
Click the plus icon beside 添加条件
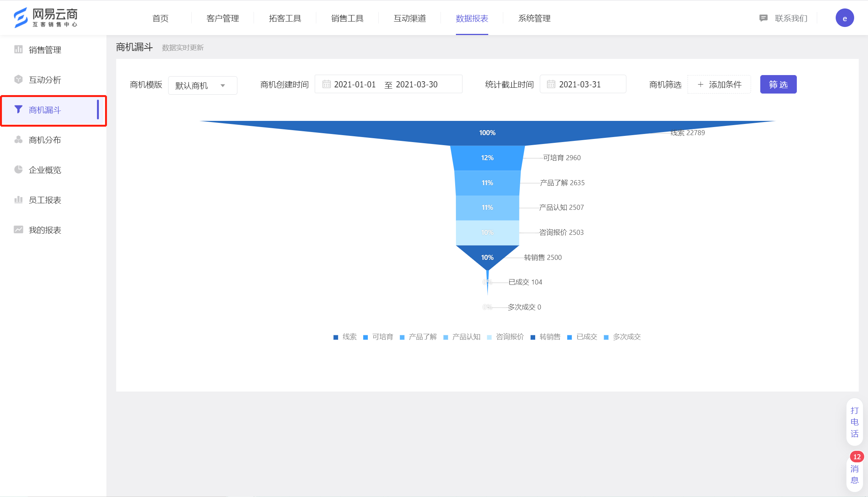point(700,84)
